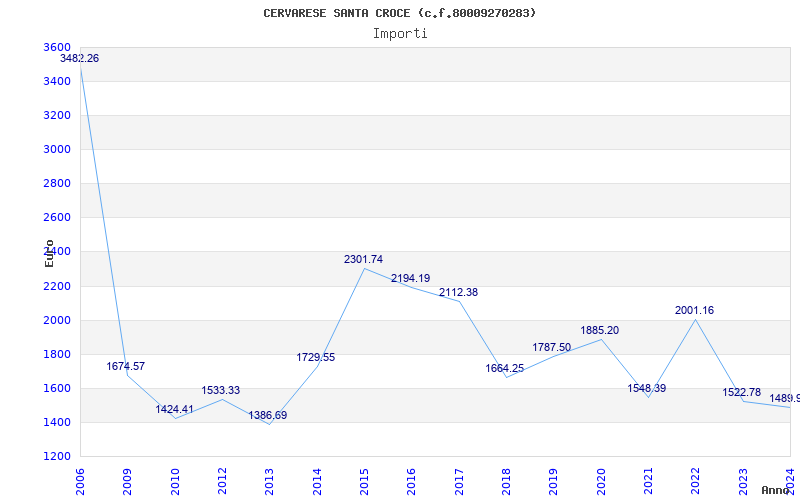Select the 2194.19 data label
Viewport: 800px width, 500px height.
coord(411,278)
